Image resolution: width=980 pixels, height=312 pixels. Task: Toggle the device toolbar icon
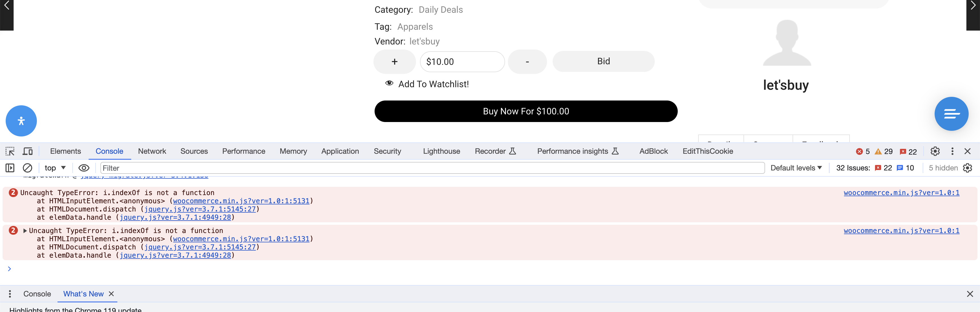pyautogui.click(x=28, y=151)
